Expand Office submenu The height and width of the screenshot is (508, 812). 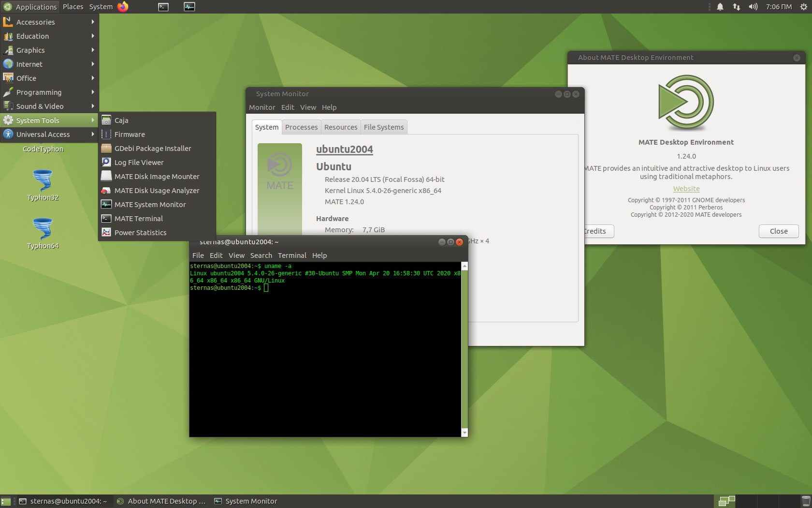point(49,78)
